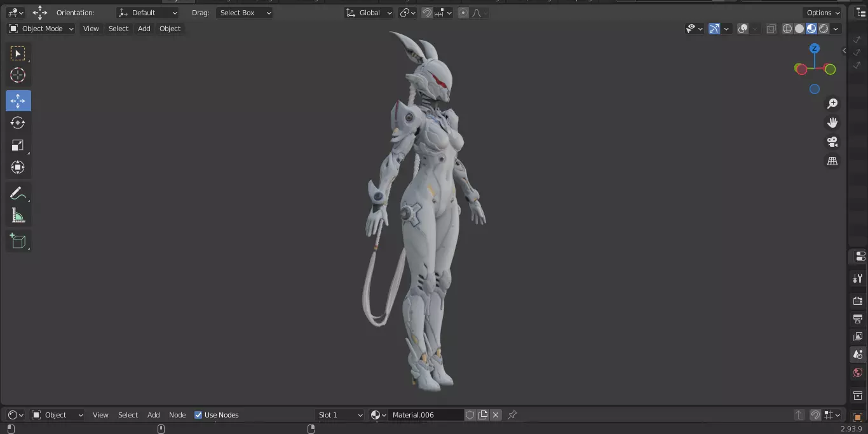Open the properties editor type icon
Image resolution: width=868 pixels, height=434 pixels.
tap(859, 256)
